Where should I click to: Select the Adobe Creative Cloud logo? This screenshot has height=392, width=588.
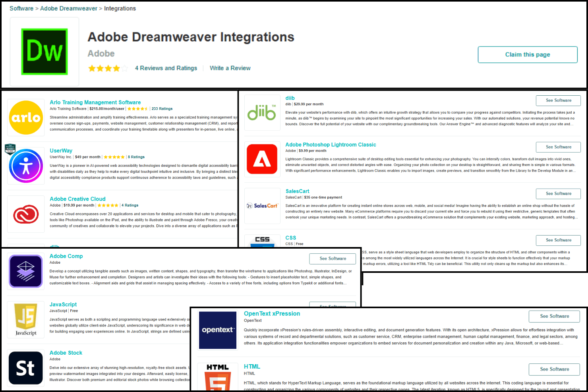tap(26, 214)
